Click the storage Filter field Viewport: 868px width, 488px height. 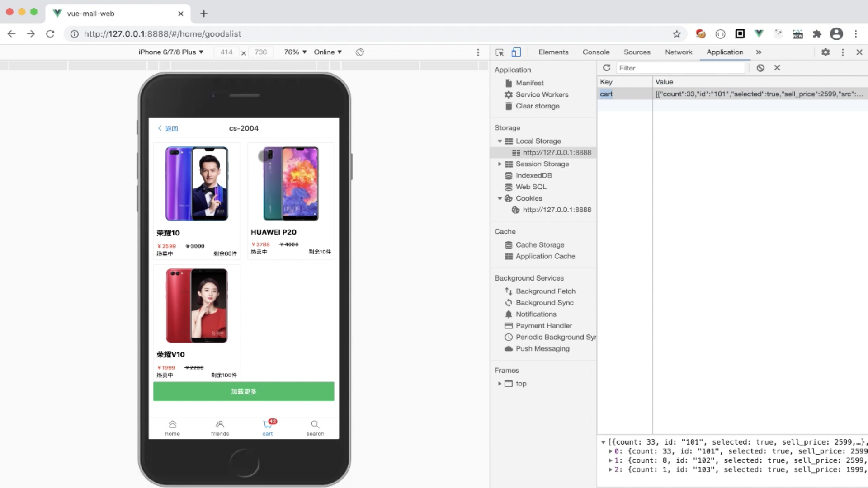tap(680, 68)
